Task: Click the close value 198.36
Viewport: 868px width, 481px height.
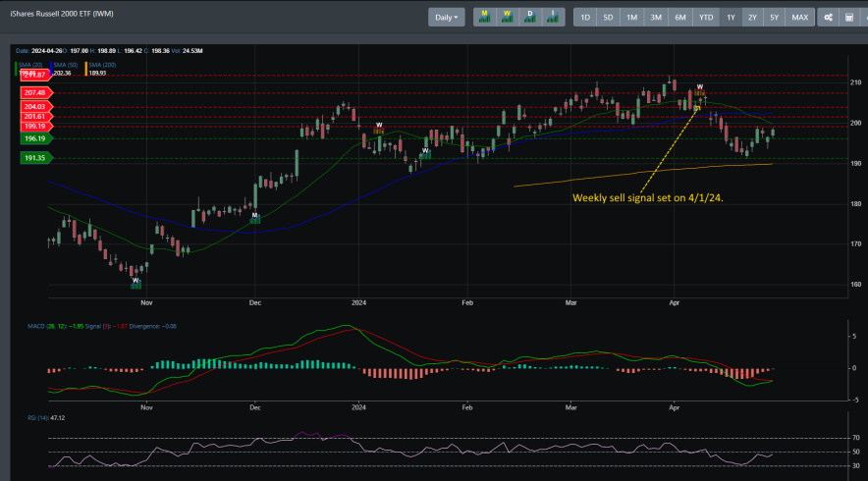Action: (x=160, y=50)
